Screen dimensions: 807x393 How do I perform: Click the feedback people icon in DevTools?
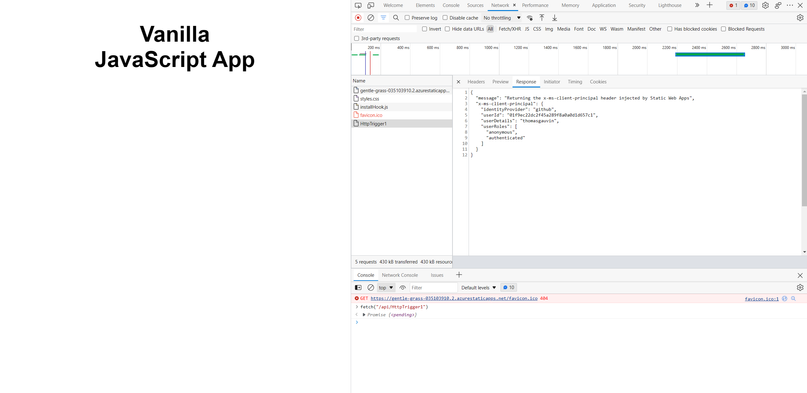tap(778, 5)
